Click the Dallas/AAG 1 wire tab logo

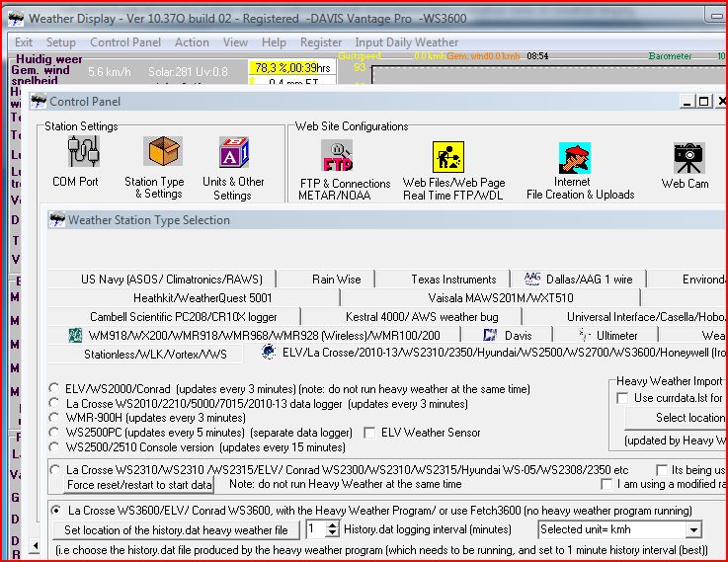(532, 279)
